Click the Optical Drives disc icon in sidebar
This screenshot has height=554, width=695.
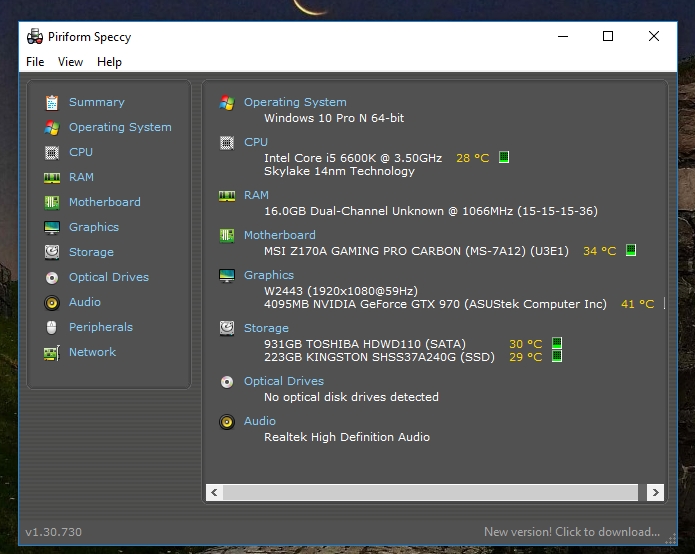click(x=52, y=277)
